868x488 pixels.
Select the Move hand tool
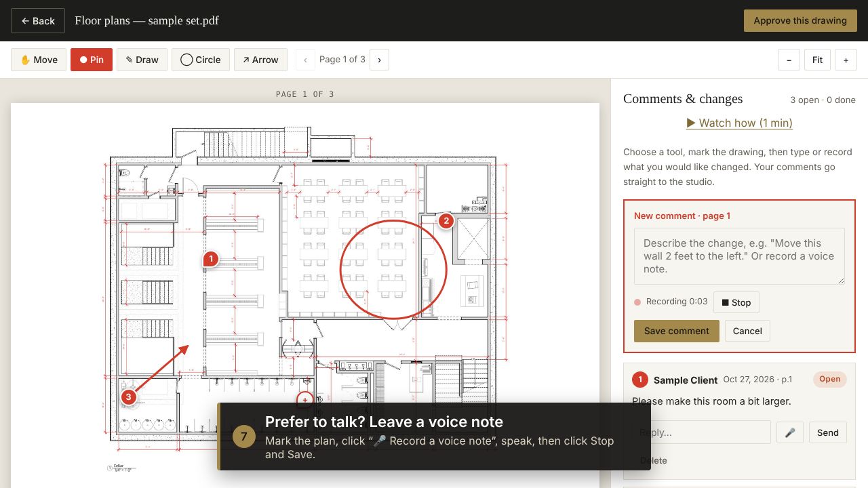(39, 60)
